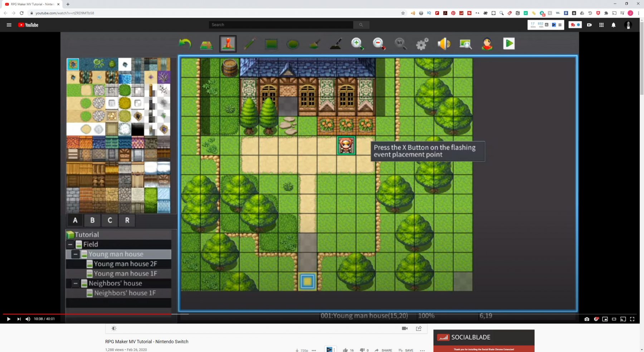This screenshot has width=644, height=352.
Task: Open the Chrome three-dot menu
Action: click(639, 13)
